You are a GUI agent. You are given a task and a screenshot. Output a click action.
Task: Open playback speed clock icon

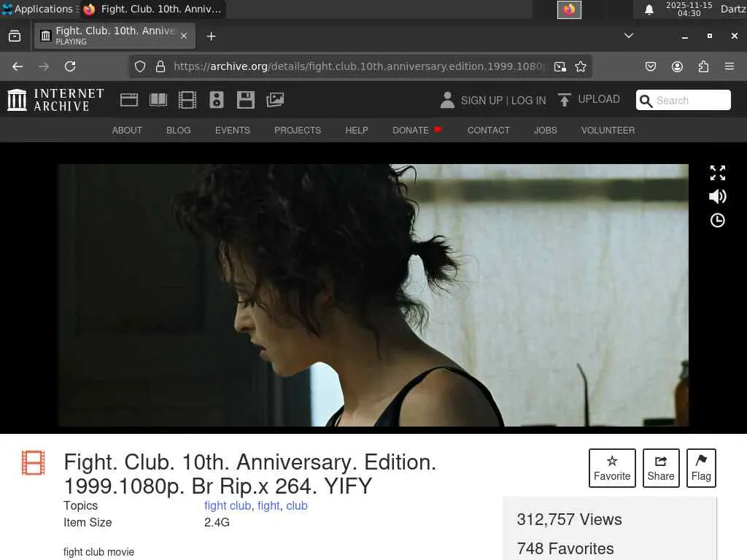718,220
